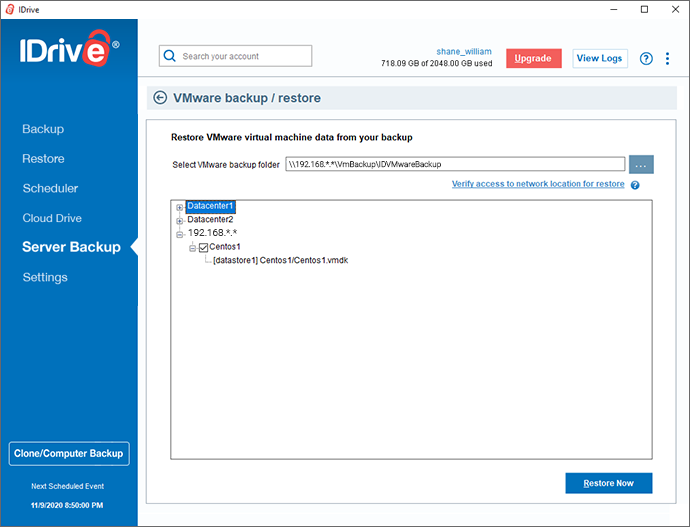Select the Datacenter2 tree item
Viewport: 690px width, 527px height.
(x=210, y=219)
